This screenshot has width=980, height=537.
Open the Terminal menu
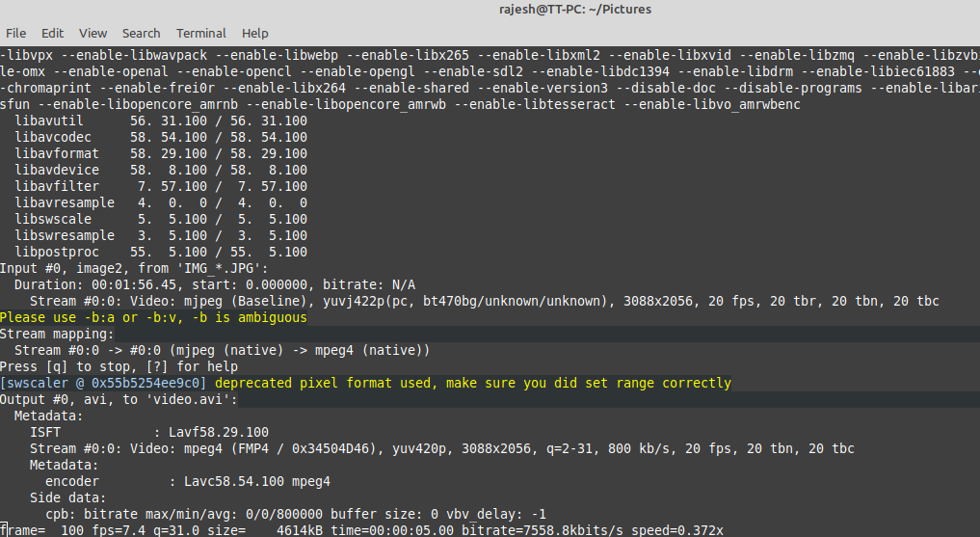point(201,33)
